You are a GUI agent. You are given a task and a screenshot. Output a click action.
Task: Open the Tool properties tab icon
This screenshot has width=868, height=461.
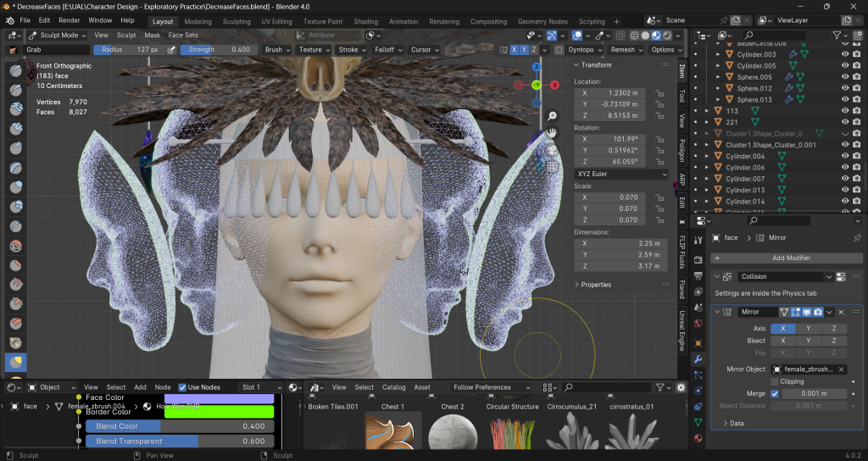click(x=698, y=240)
